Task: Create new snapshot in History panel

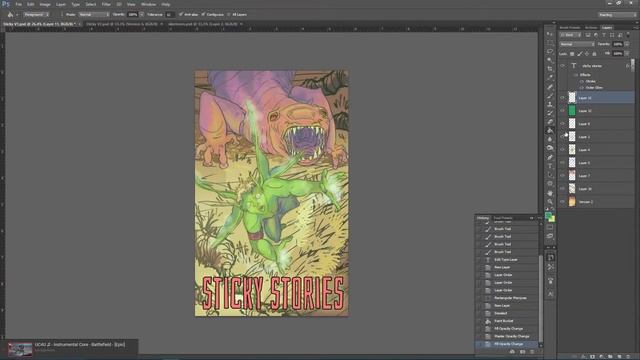Action: point(522,351)
